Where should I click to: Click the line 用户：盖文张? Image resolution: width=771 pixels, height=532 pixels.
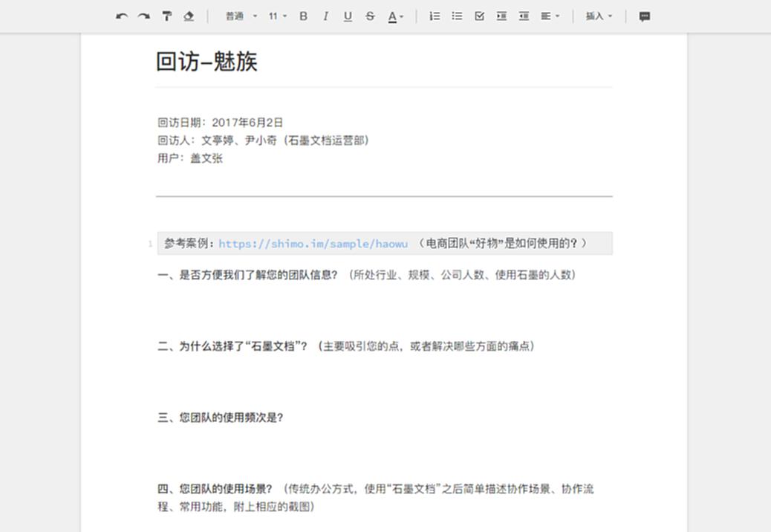190,158
